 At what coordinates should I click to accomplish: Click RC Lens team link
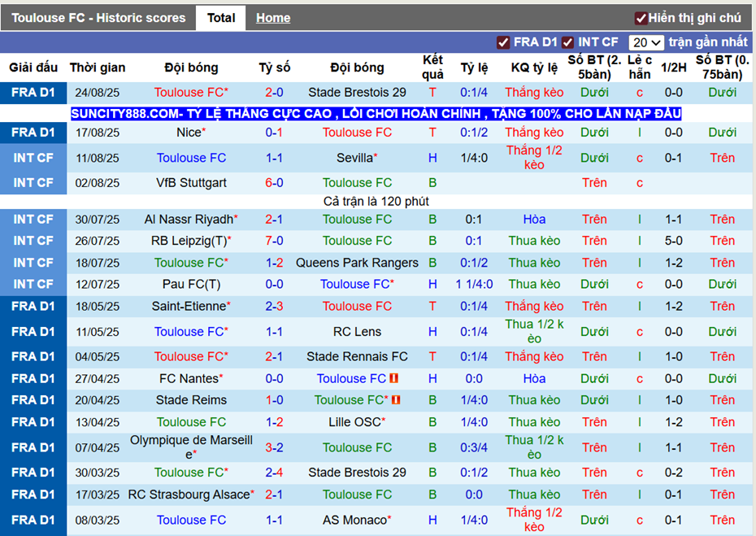point(357,332)
